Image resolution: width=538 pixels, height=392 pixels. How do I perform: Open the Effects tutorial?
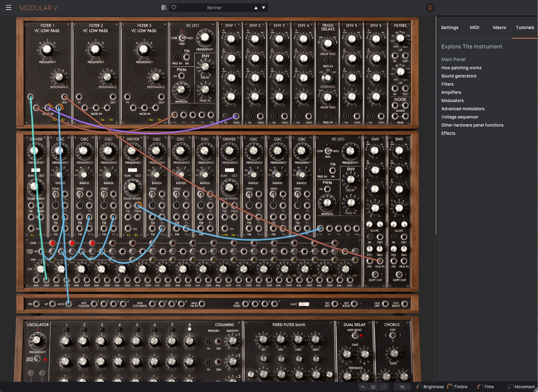(448, 133)
